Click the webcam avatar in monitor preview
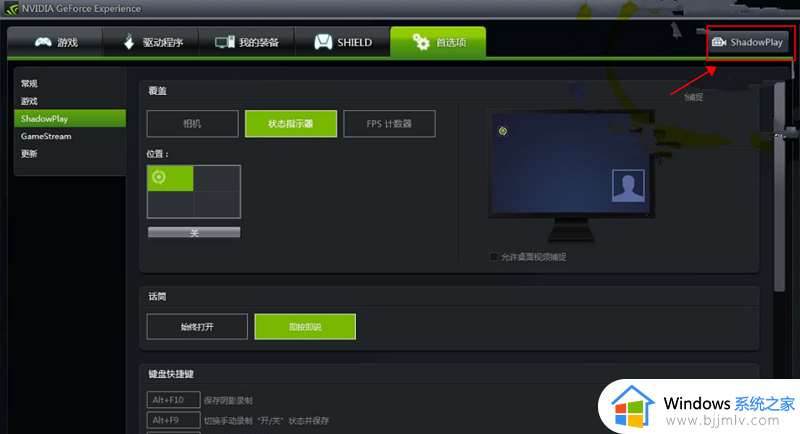800x434 pixels. coord(628,186)
